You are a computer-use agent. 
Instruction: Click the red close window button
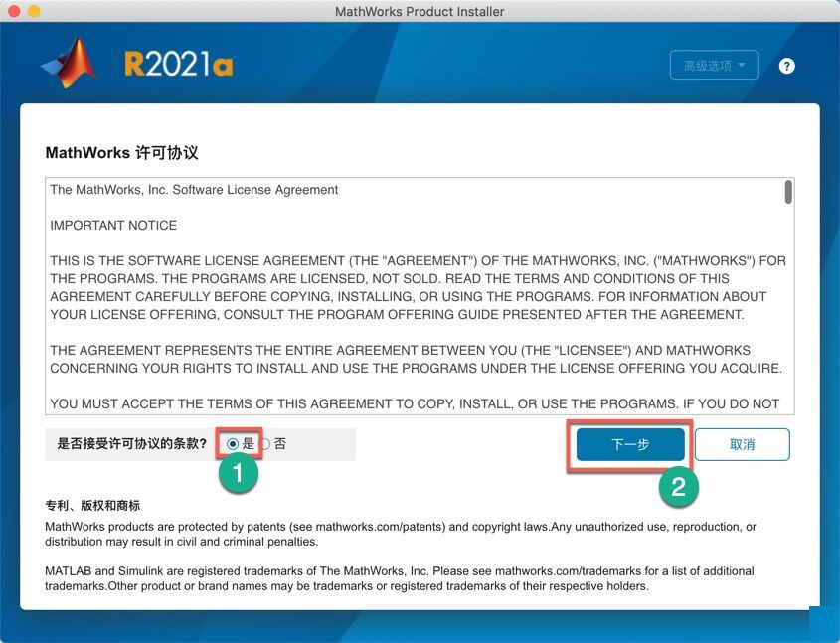(14, 11)
